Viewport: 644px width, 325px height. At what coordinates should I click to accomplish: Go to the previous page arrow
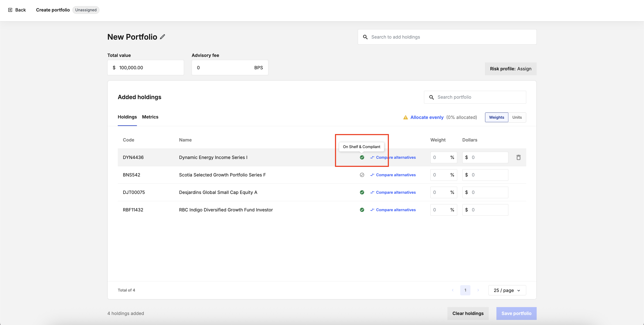tap(453, 290)
